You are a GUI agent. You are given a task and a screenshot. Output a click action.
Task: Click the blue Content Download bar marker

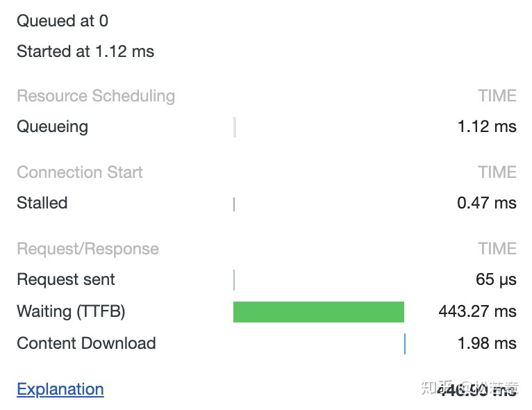pos(404,343)
